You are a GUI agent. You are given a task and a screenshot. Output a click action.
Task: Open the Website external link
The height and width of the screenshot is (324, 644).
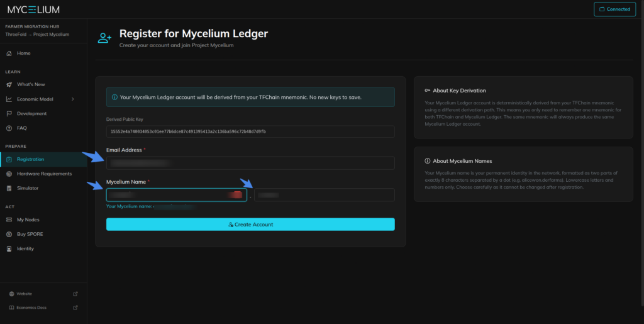point(24,294)
